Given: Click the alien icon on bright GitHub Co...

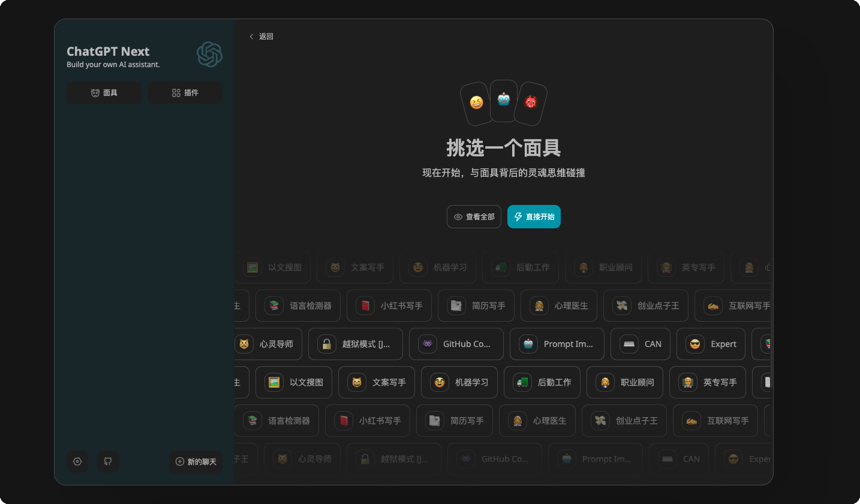Looking at the screenshot, I should point(428,344).
